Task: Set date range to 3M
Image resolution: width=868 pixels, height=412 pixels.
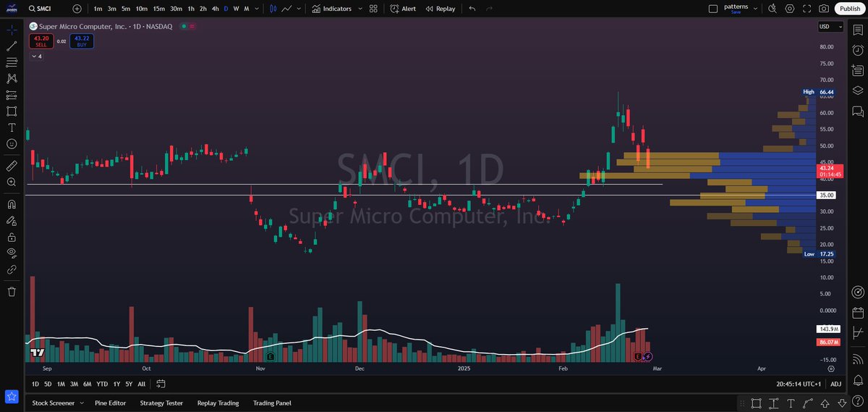Action: pos(74,384)
